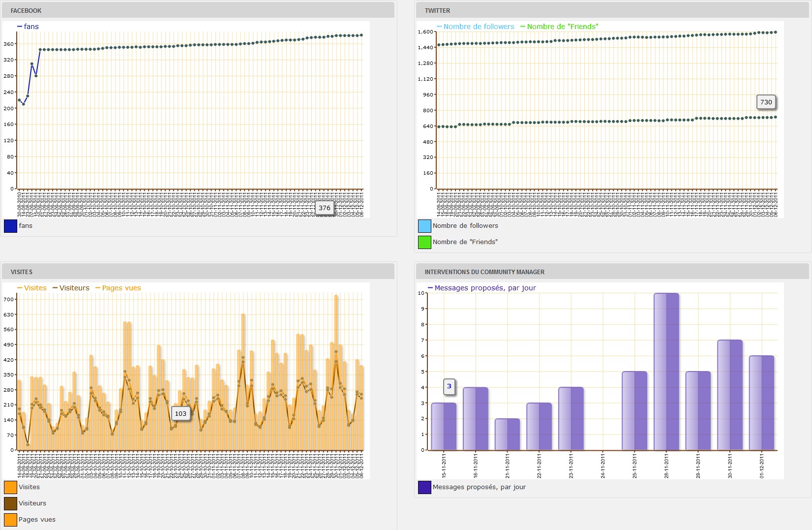Click the Visites label below the visits chart

pyautogui.click(x=29, y=487)
